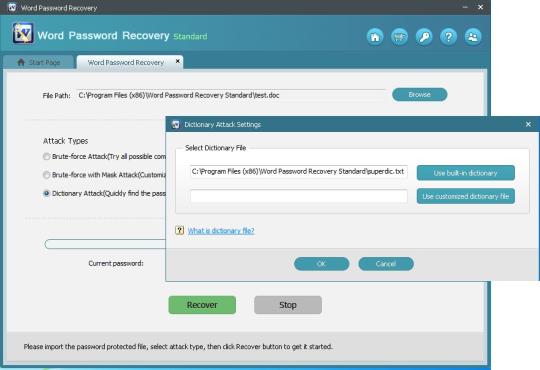
Task: Open the shopping cart purchase icon
Action: point(399,37)
